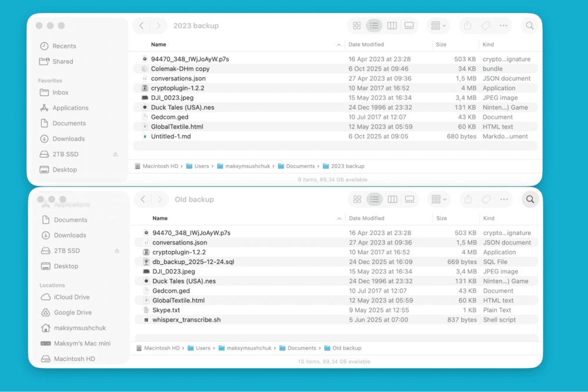
Task: Open Documents in Old backup sidebar
Action: (64, 220)
